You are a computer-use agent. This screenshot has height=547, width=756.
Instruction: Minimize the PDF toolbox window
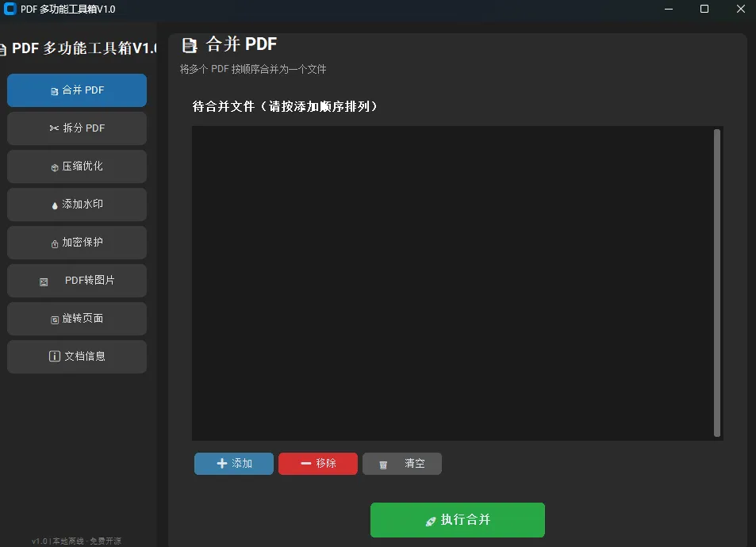click(669, 9)
